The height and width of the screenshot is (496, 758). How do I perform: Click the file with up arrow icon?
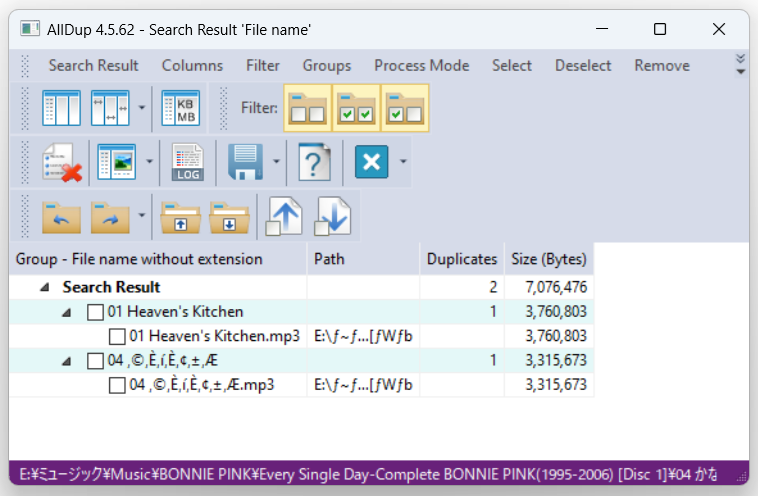(x=284, y=216)
